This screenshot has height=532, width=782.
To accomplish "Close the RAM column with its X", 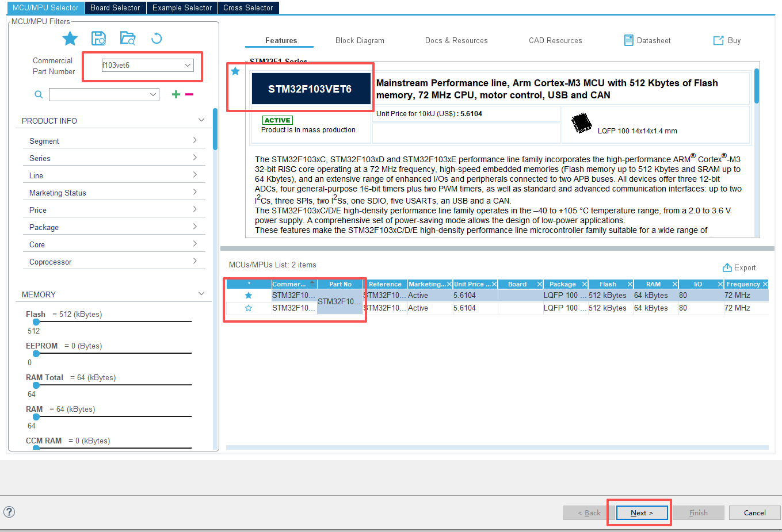I will point(675,284).
